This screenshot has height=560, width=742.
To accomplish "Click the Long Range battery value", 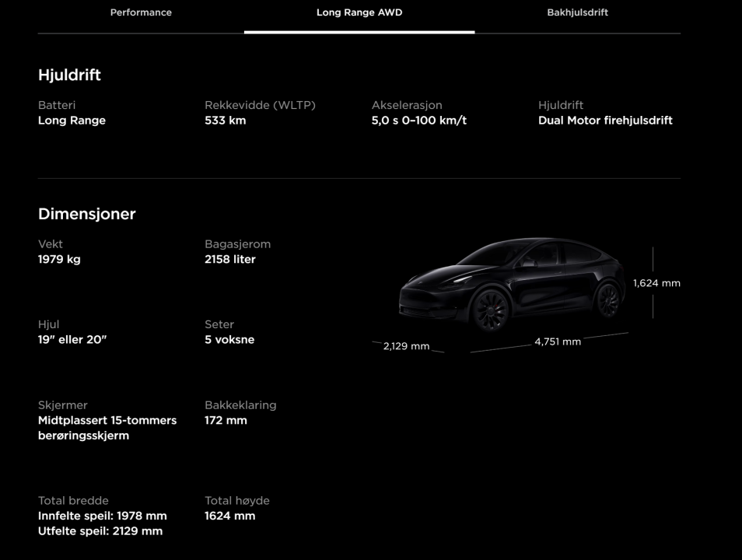I will coord(72,121).
